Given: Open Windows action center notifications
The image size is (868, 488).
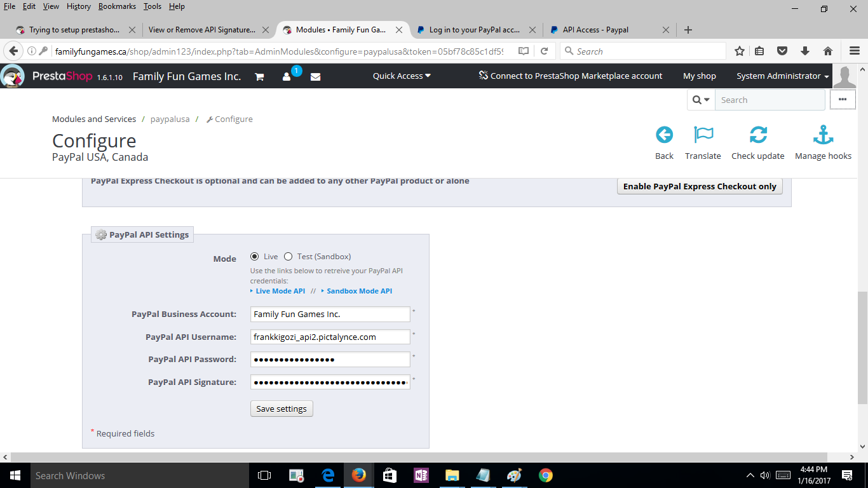Looking at the screenshot, I should coord(847,475).
